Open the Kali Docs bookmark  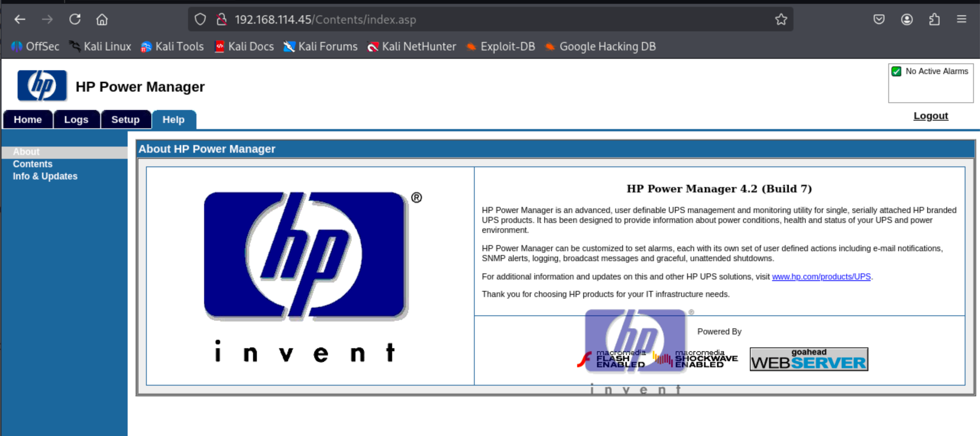point(244,47)
